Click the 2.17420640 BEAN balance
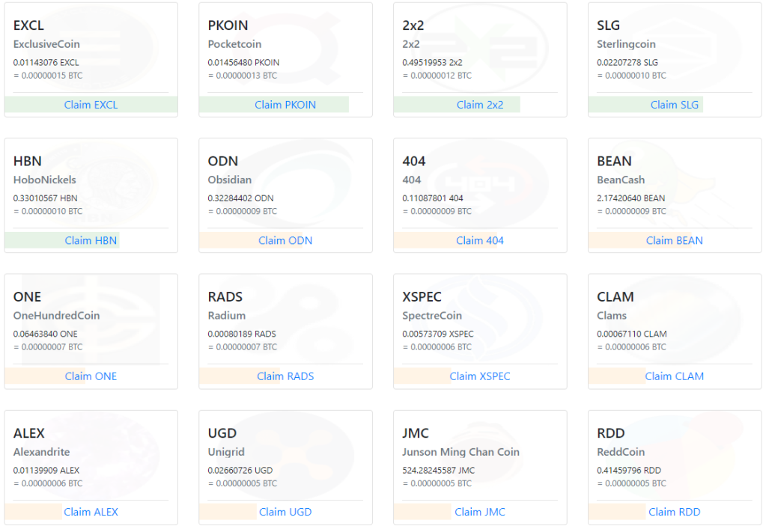Viewport: 766px width, 532px height. click(x=630, y=198)
